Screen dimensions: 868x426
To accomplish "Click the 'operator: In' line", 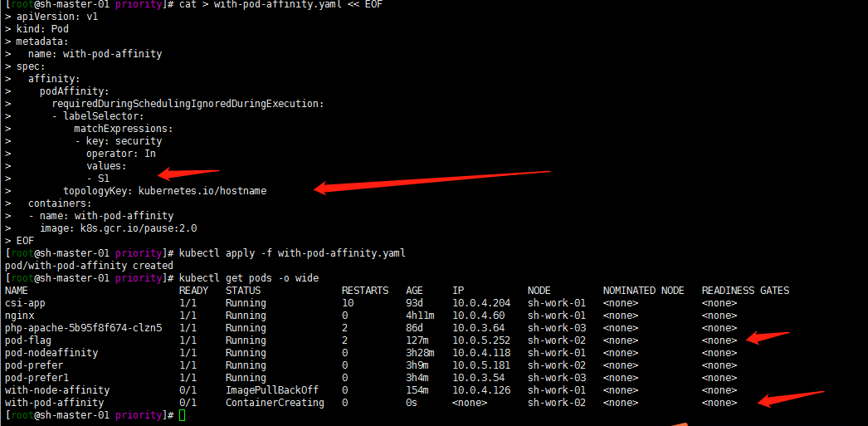I will click(121, 154).
